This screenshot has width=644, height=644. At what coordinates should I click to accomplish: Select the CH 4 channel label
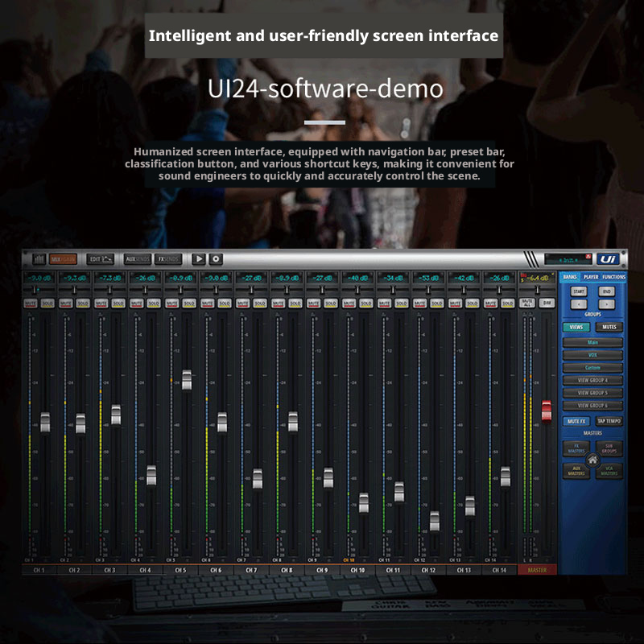[x=146, y=570]
